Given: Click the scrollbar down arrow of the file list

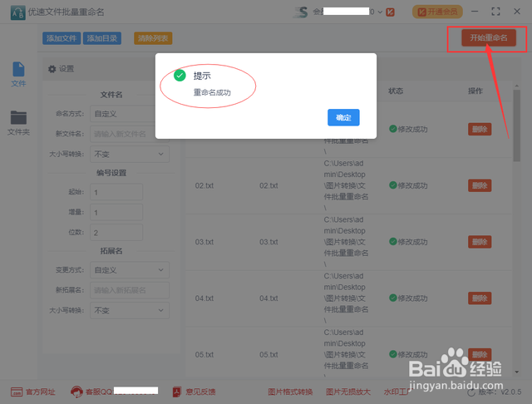Looking at the screenshot, I should pyautogui.click(x=517, y=372).
